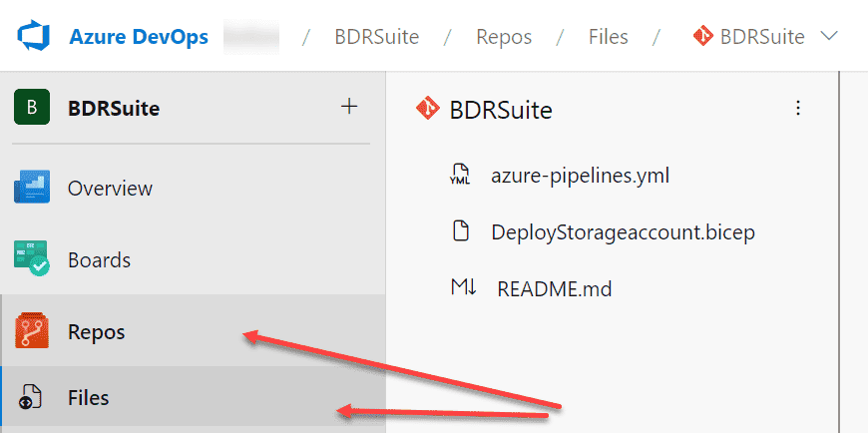The height and width of the screenshot is (433, 868).
Task: Open azure-pipelines.yml file
Action: (580, 176)
